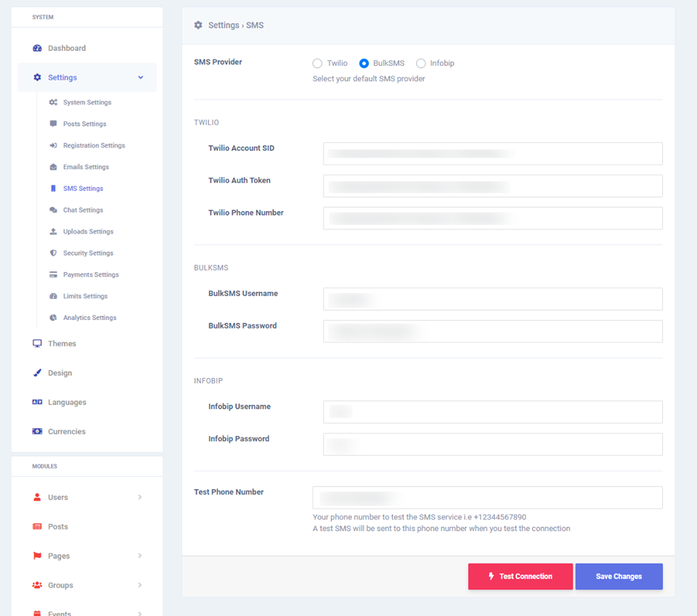Click the Currencies money icon
Screen dimensions: 697x616
[37, 431]
